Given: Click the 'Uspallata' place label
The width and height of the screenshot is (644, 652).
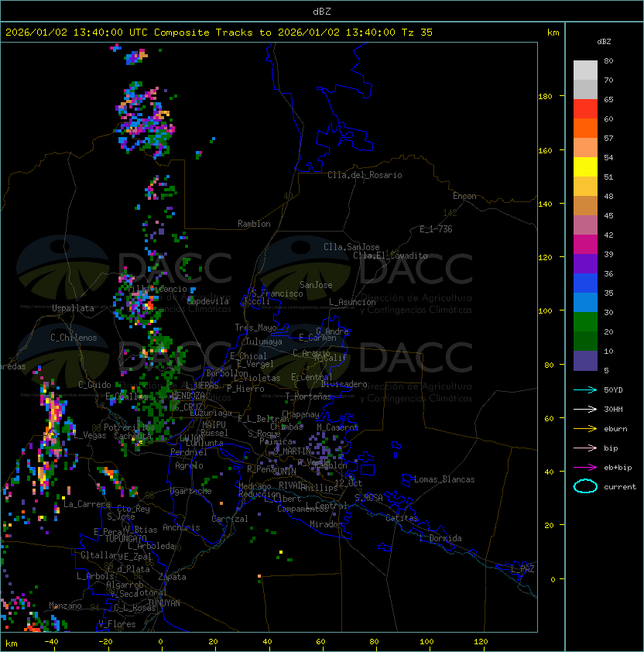Looking at the screenshot, I should [x=73, y=308].
